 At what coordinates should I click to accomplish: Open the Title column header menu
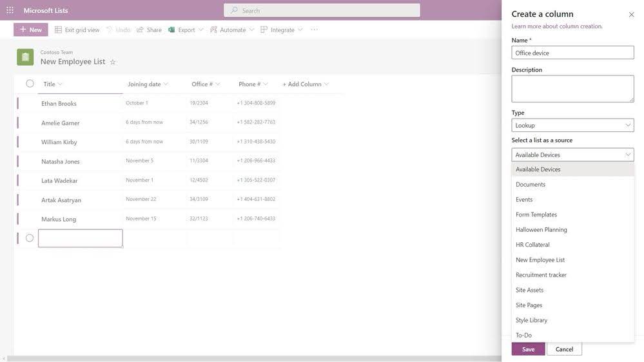pyautogui.click(x=53, y=84)
